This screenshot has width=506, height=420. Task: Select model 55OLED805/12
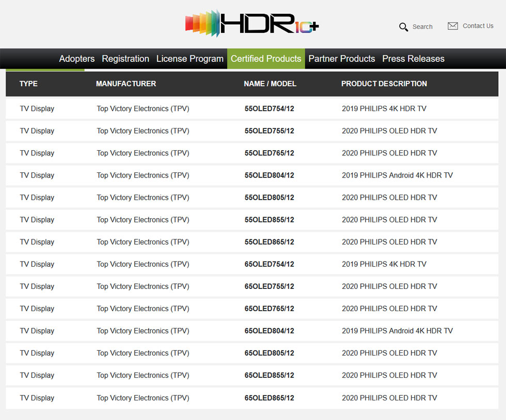click(x=269, y=198)
